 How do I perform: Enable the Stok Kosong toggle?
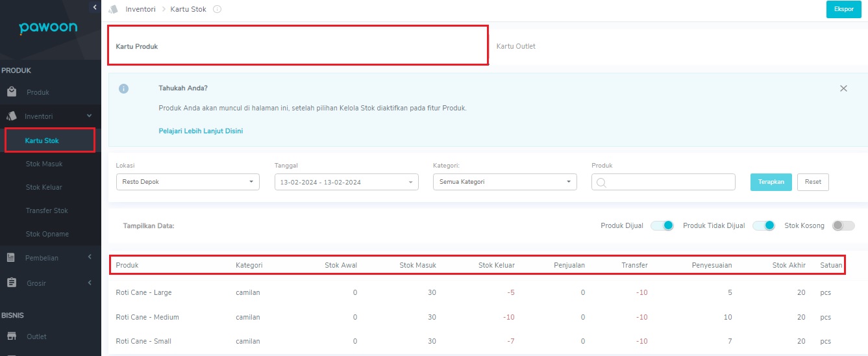point(843,225)
